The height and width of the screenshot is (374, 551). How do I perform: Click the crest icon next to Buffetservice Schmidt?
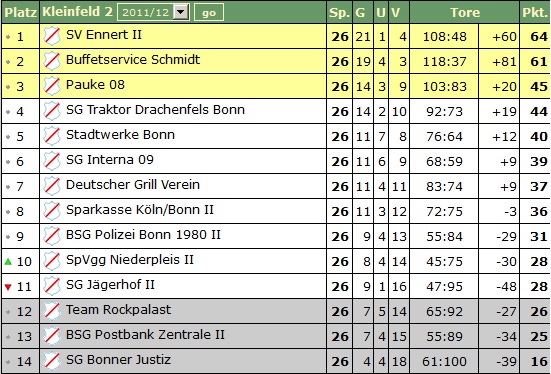coord(52,61)
